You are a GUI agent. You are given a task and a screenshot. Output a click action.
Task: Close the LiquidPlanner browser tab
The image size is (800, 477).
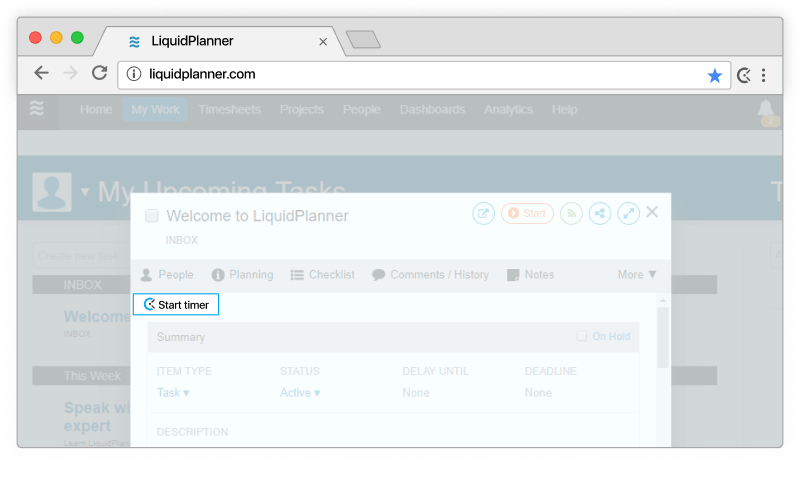coord(323,42)
